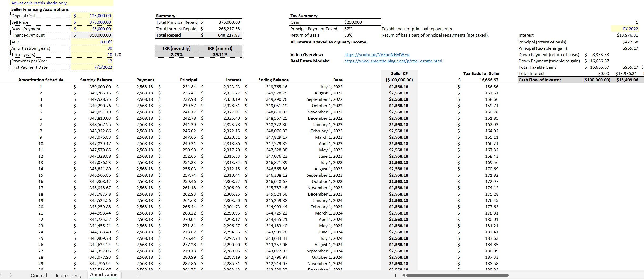This screenshot has width=644, height=279.
Task: Click the Tax Summary heading
Action: 304,16
